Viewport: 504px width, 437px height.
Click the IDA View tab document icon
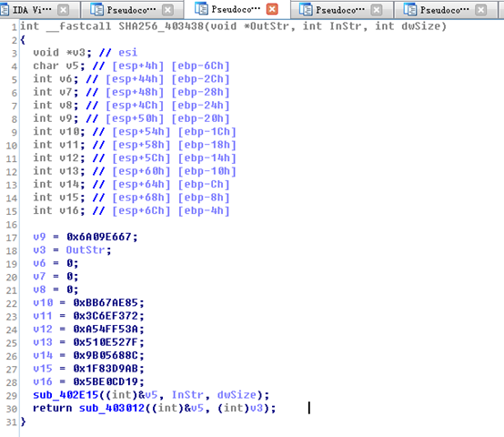[x=5, y=10]
